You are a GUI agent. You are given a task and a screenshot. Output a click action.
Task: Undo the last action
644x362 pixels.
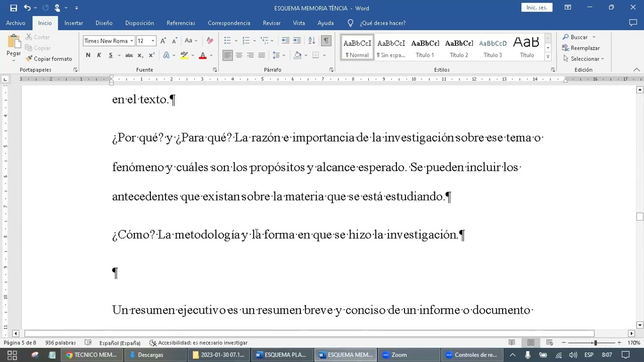(27, 8)
